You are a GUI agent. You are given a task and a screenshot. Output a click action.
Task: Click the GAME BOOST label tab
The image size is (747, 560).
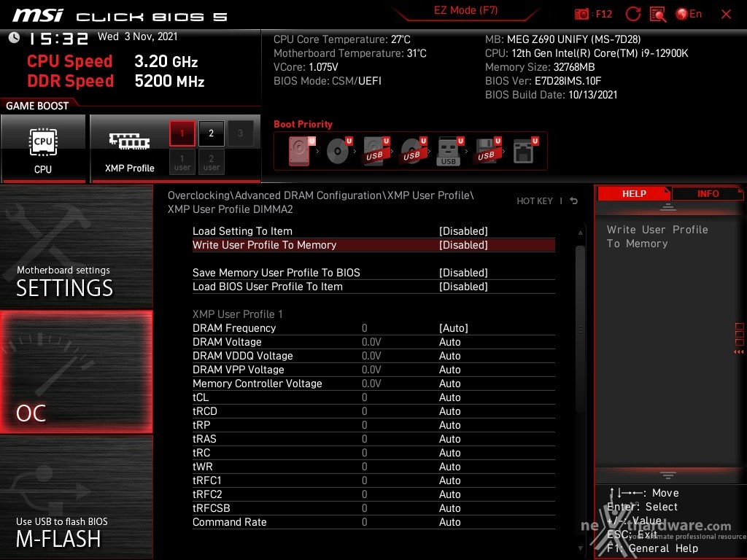(x=37, y=106)
